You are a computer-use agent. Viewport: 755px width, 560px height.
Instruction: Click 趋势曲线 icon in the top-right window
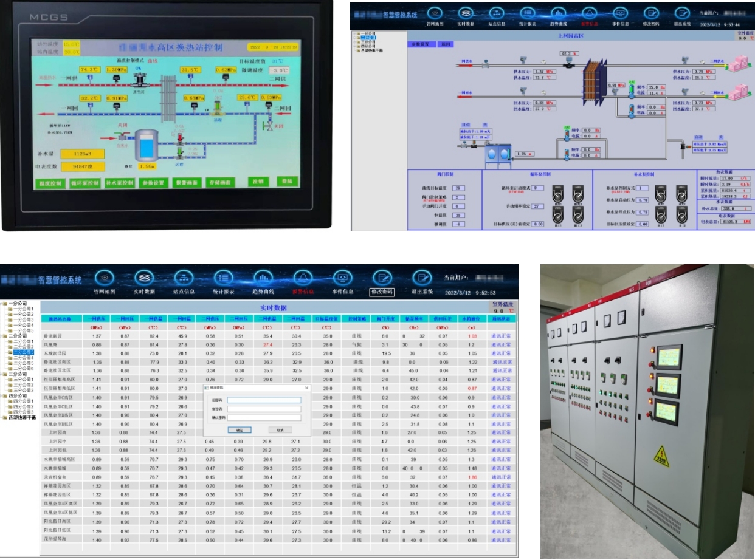[x=558, y=13]
